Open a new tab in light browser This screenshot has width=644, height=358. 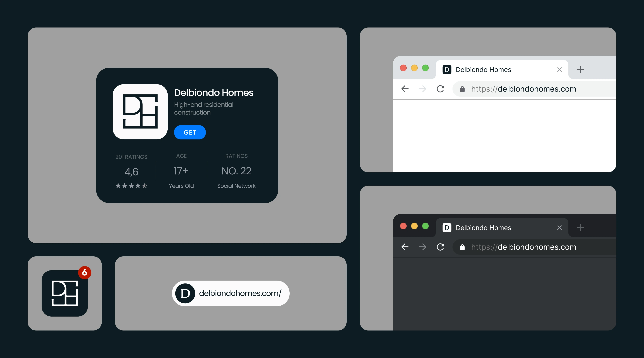point(580,69)
